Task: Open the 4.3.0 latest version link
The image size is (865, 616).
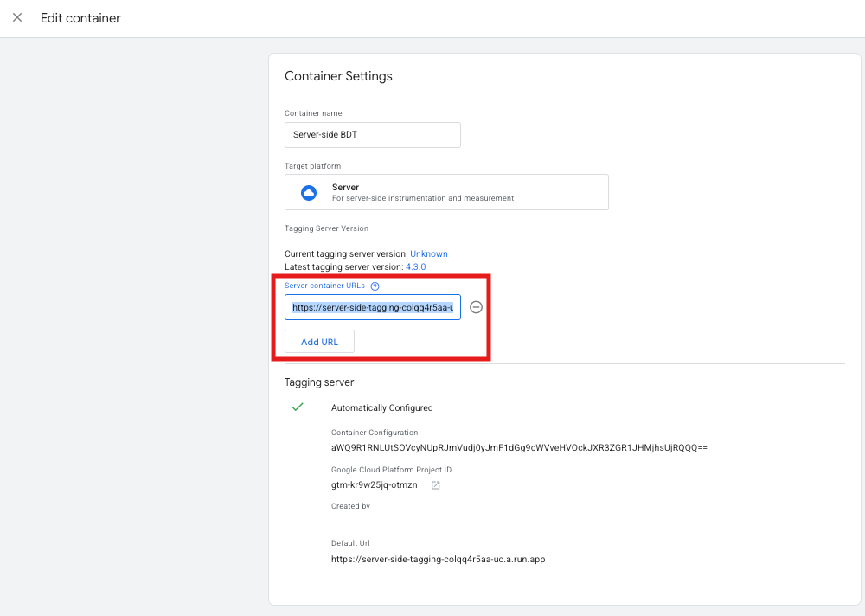Action: 415,266
